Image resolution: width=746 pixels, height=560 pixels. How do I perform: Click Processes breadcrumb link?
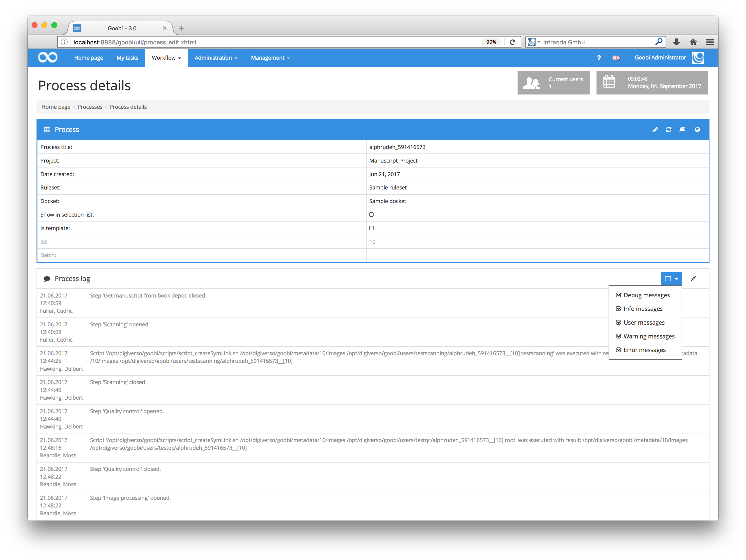90,107
